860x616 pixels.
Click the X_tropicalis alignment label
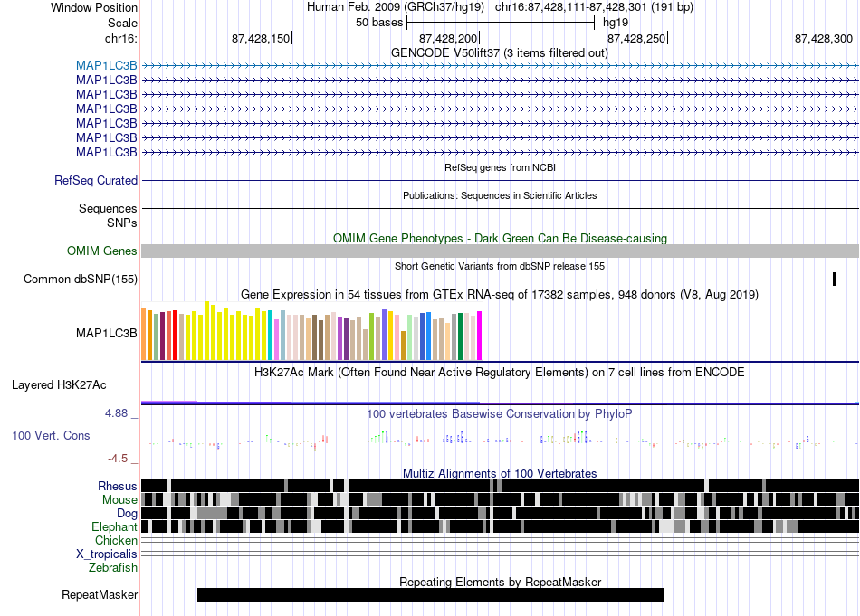(107, 554)
